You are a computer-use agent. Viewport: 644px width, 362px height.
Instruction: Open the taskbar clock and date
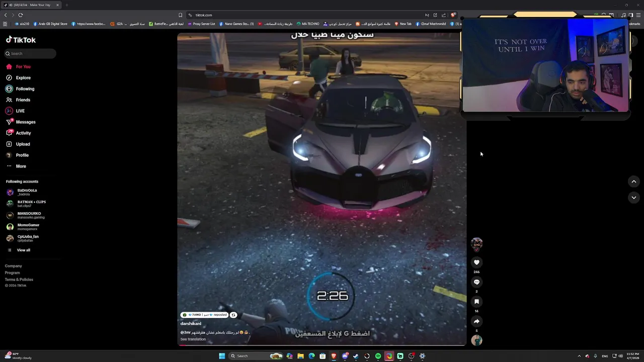pyautogui.click(x=633, y=356)
